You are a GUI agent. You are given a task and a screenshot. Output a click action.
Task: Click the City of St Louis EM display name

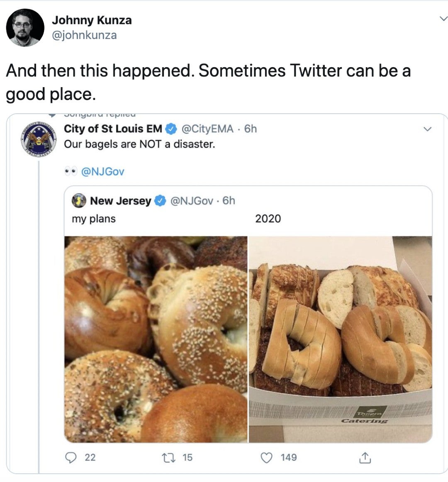113,129
